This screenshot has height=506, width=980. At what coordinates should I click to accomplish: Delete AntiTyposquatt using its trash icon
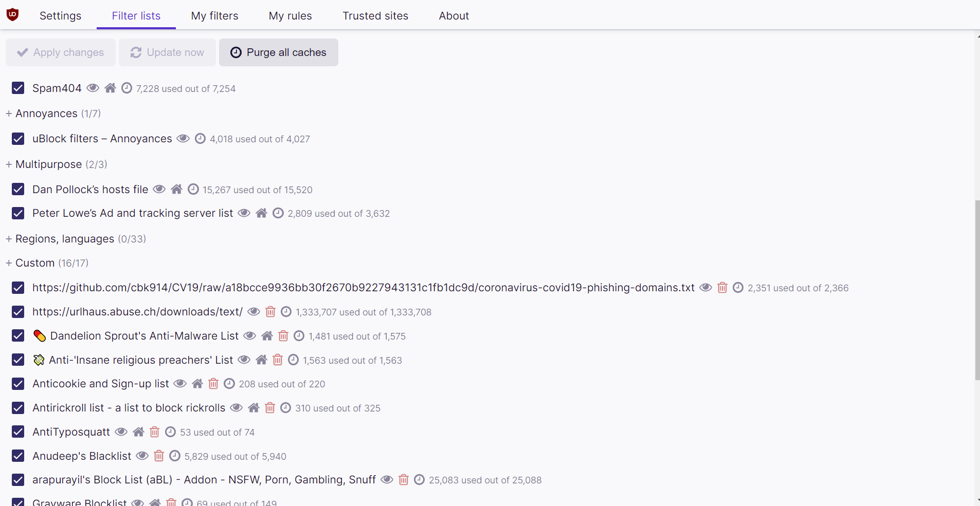tap(155, 432)
